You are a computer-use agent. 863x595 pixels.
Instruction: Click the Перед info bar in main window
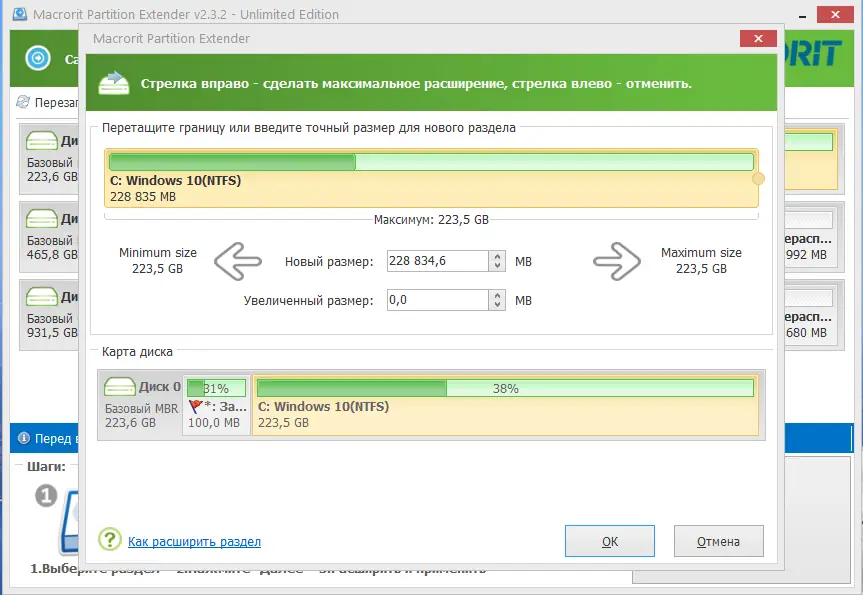point(44,438)
